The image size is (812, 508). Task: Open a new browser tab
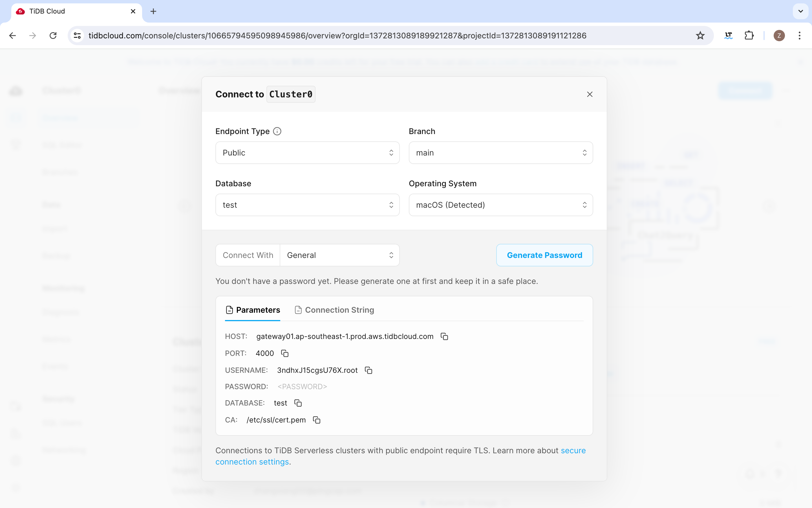click(x=153, y=11)
